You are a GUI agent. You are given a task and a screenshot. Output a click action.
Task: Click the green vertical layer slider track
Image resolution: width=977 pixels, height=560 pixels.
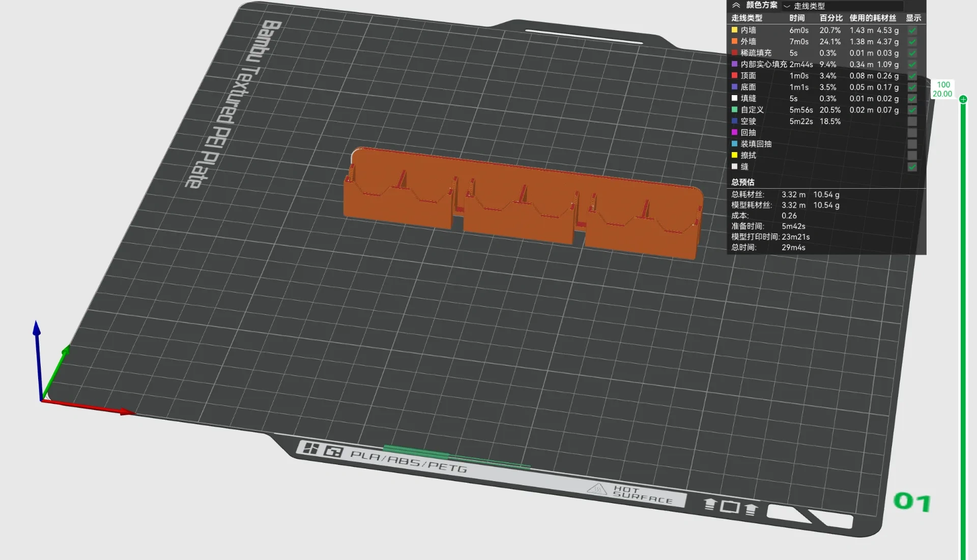tap(963, 331)
